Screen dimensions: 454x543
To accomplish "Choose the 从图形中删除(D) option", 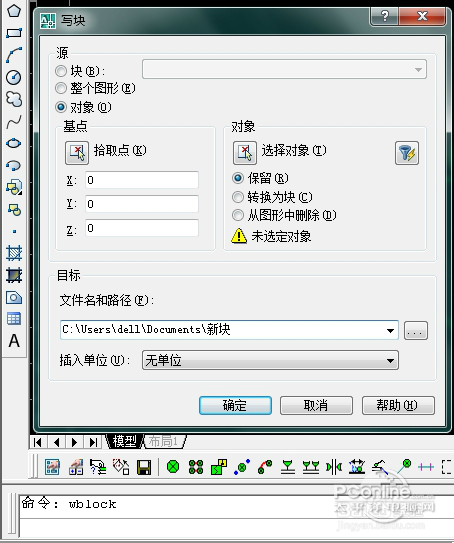I will [x=238, y=215].
